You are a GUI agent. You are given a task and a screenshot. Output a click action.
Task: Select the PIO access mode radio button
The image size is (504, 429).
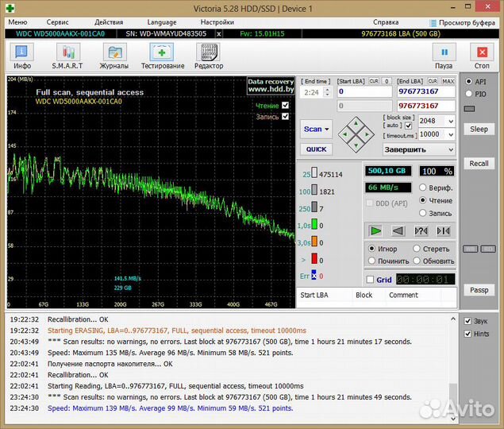point(469,94)
